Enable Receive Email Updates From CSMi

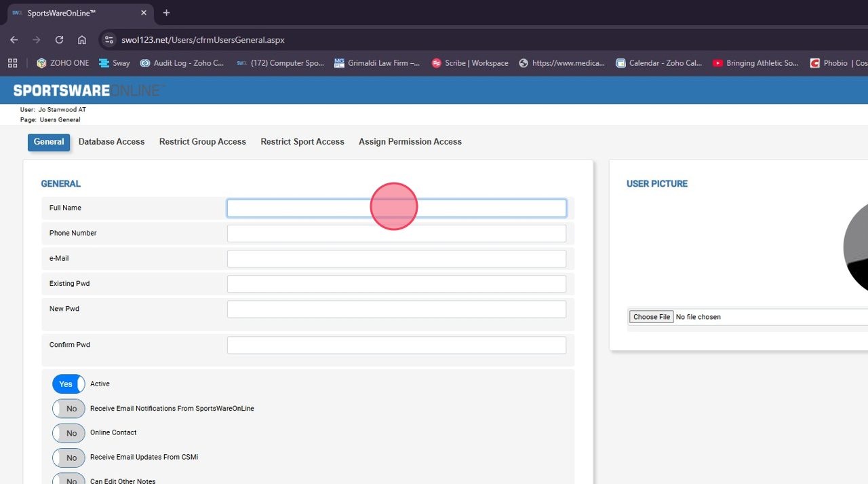pyautogui.click(x=68, y=458)
